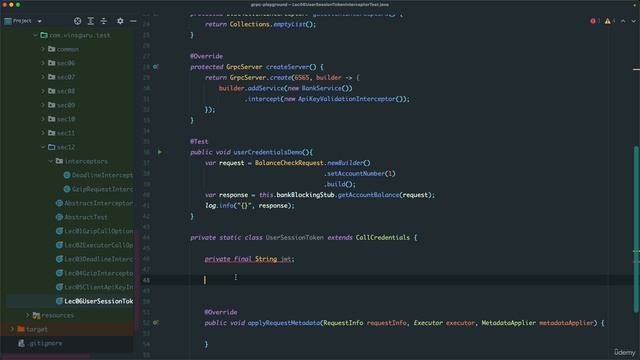Viewport: 640px width, 360px height.
Task: Click override gutter icon beside createServer
Action: click(156, 67)
